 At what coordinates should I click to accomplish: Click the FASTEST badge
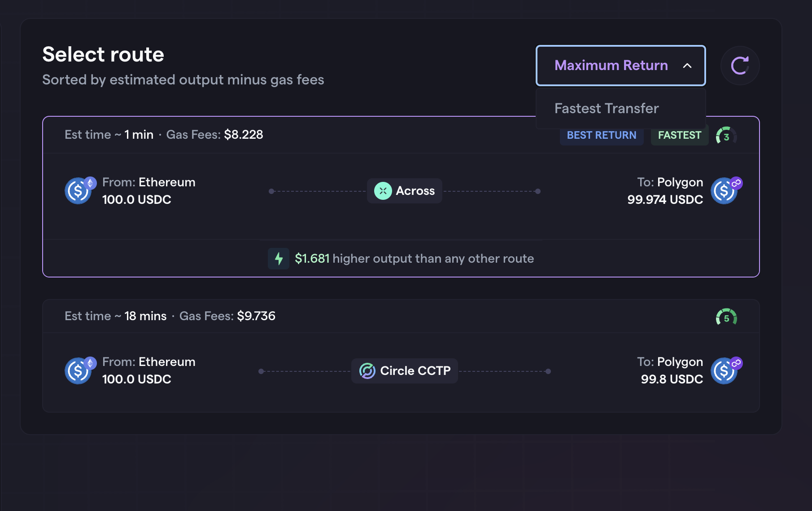[679, 135]
